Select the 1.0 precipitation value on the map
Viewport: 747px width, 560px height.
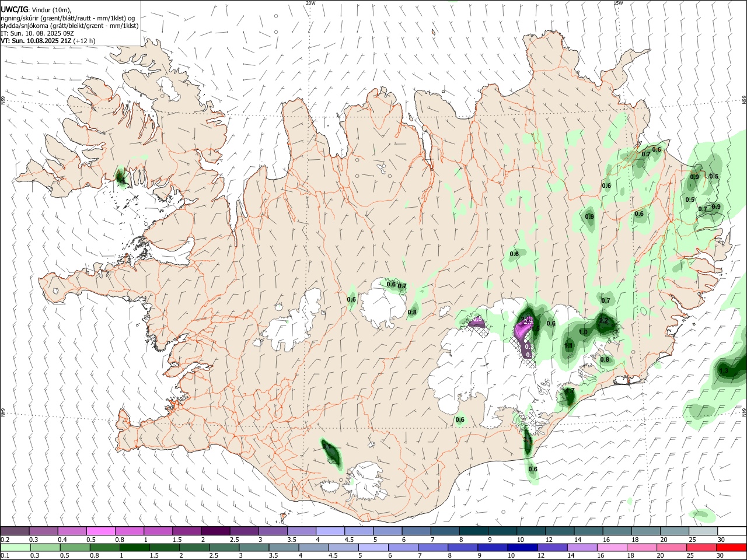[x=583, y=332]
